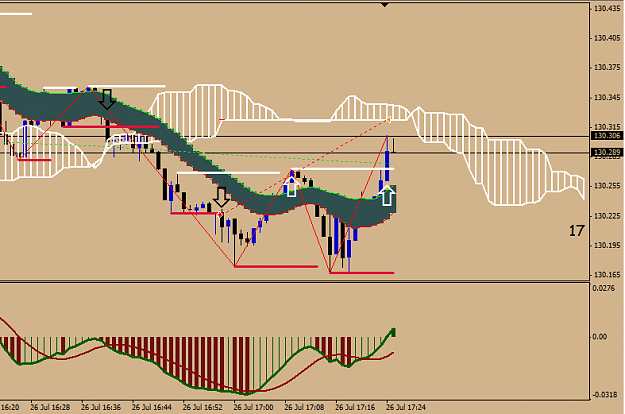Click the 130.165 price scale label
The image size is (625, 414).
607,275
